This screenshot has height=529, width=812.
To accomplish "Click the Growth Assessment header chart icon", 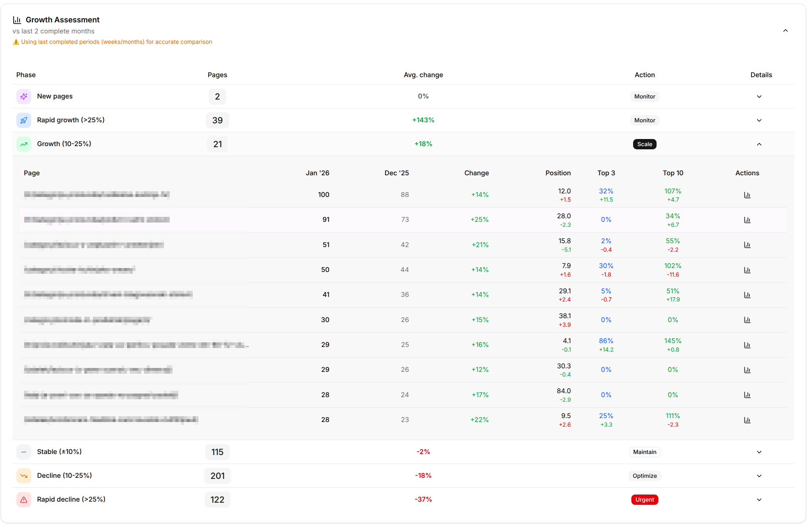I will click(x=17, y=20).
